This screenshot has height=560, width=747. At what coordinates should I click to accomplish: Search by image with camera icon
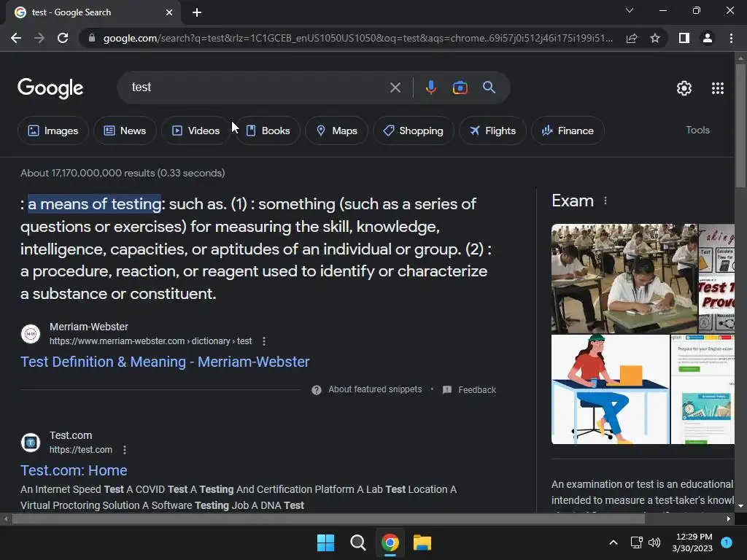[460, 87]
